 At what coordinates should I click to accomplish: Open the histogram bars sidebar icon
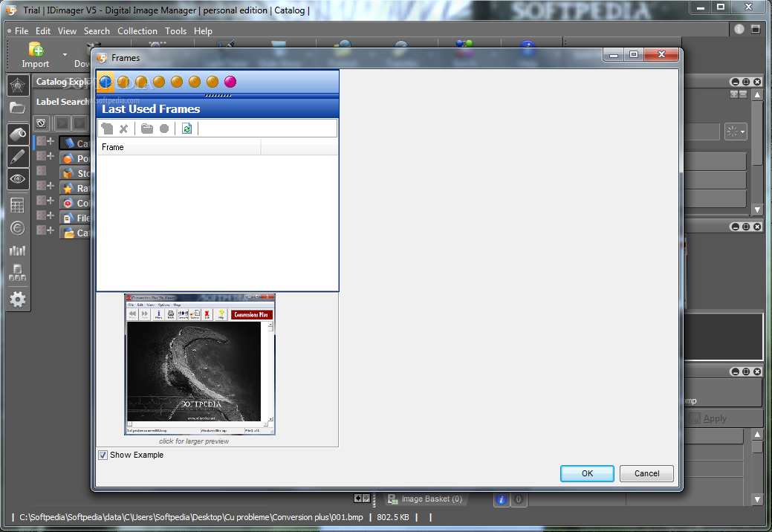pyautogui.click(x=18, y=250)
